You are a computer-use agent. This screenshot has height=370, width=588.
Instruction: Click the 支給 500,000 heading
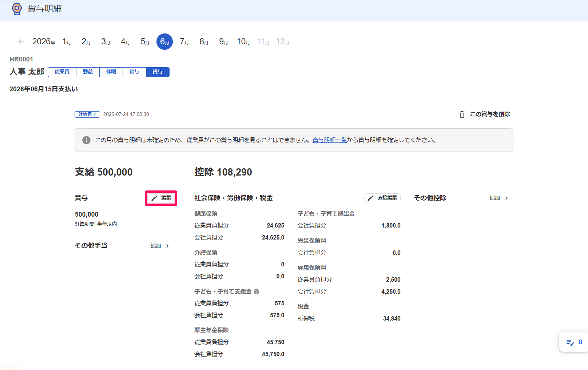click(x=104, y=172)
